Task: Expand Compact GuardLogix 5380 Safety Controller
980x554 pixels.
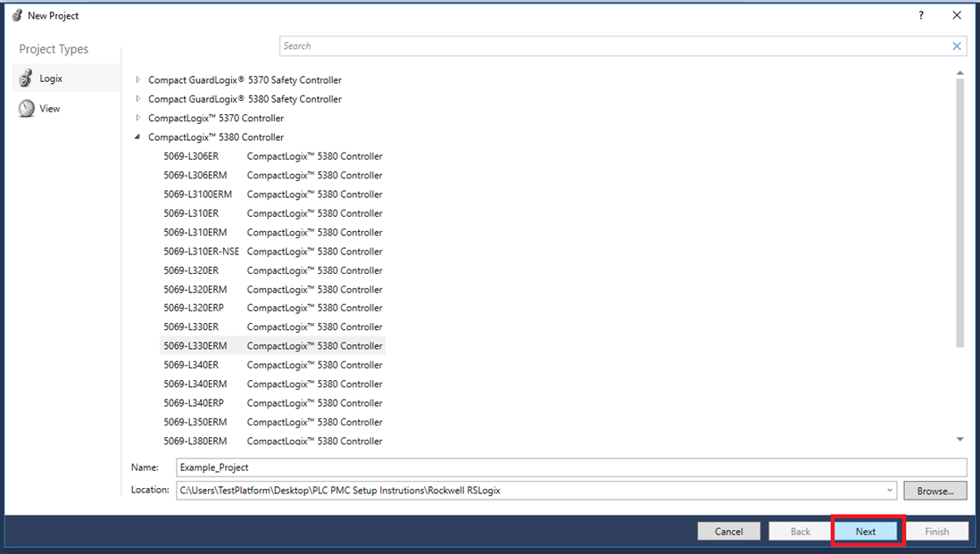Action: pos(137,99)
